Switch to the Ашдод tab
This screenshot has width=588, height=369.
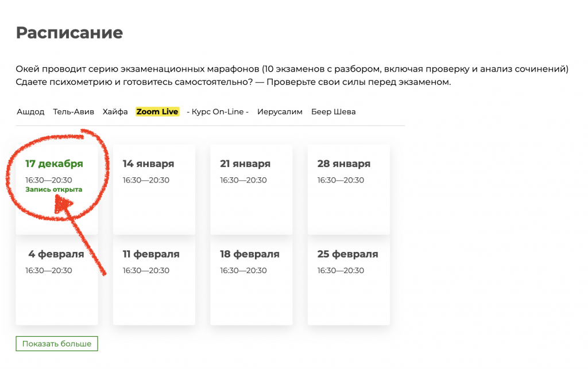point(30,112)
